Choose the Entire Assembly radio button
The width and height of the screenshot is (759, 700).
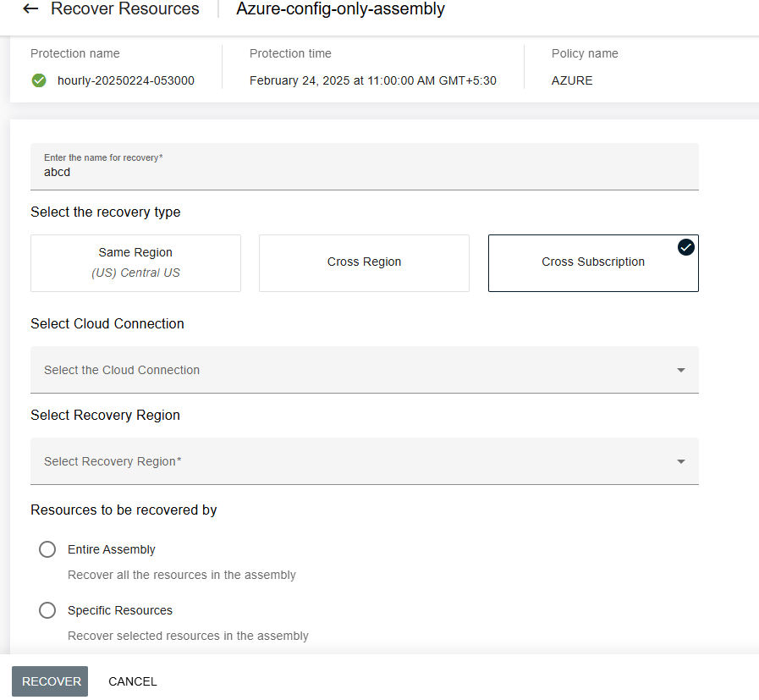tap(47, 549)
